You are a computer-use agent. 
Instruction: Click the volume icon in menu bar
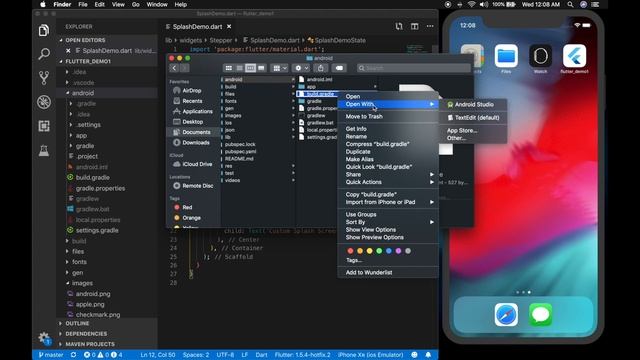coord(484,4)
